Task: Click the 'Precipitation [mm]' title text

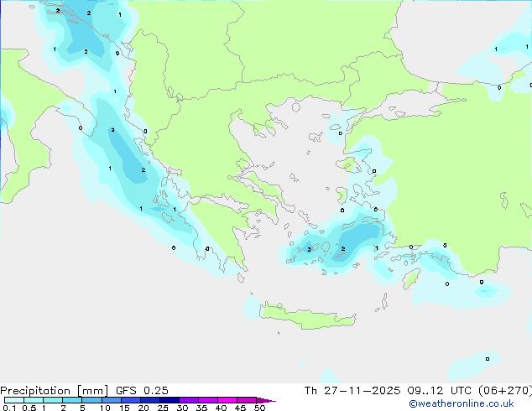Action: (54, 391)
